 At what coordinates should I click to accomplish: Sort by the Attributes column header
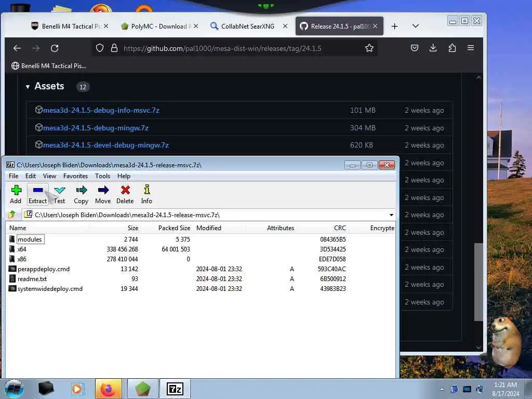271,228
